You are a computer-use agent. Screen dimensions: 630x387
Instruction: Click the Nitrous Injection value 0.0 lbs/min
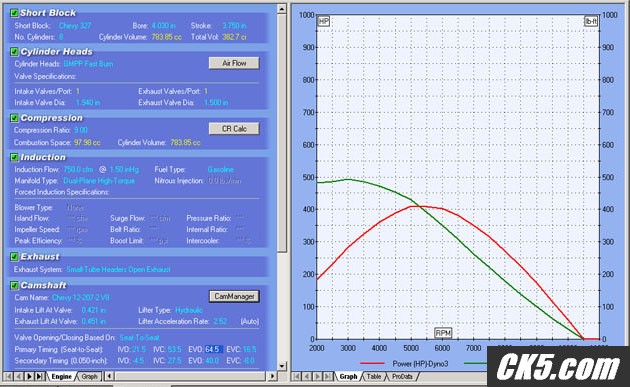[x=224, y=181]
